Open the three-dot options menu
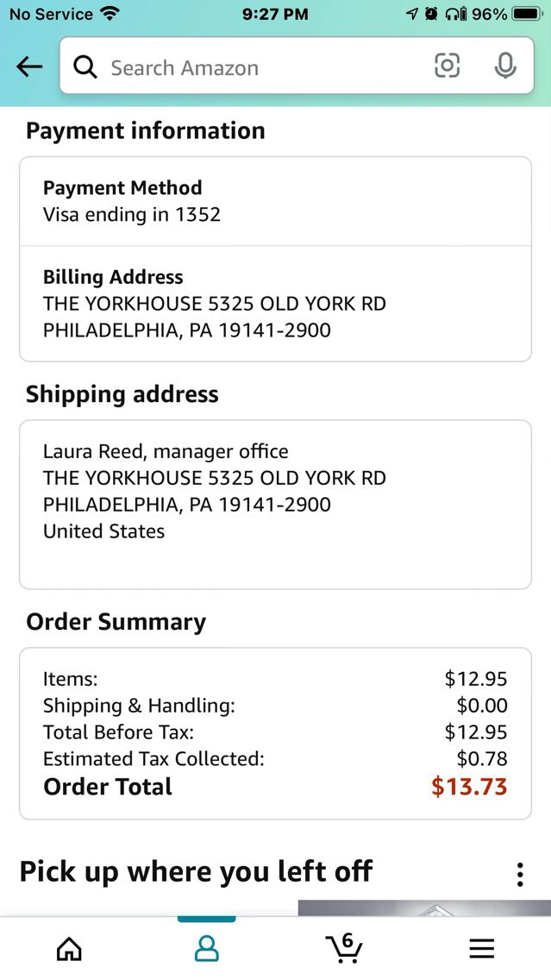The image size is (551, 980). point(520,874)
